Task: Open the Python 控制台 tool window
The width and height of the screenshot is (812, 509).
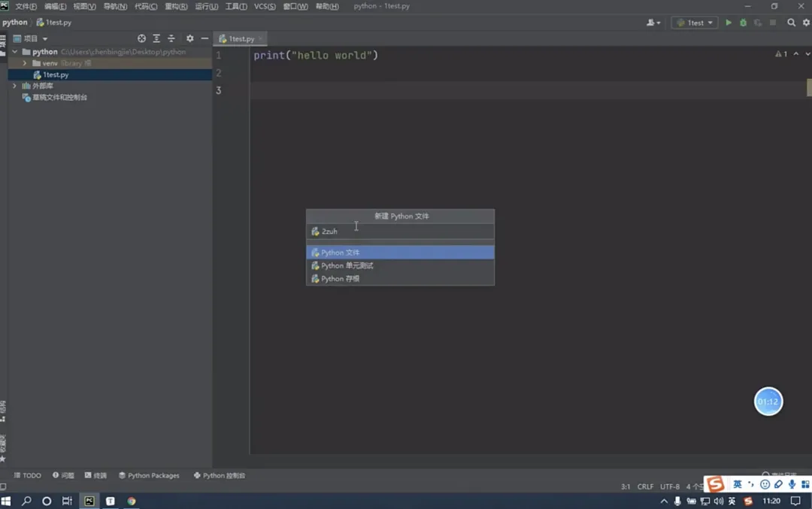Action: point(220,475)
